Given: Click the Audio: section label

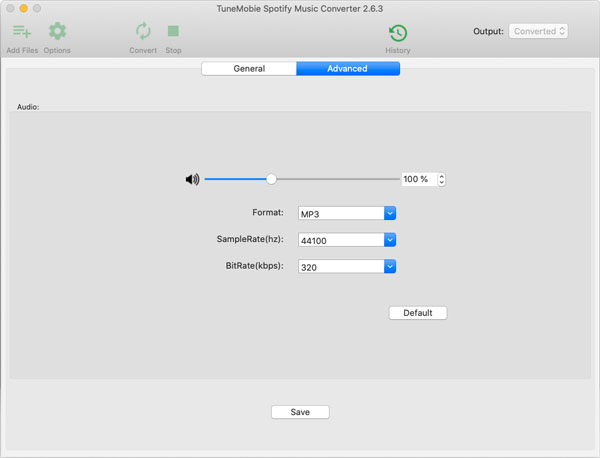Looking at the screenshot, I should (x=28, y=107).
